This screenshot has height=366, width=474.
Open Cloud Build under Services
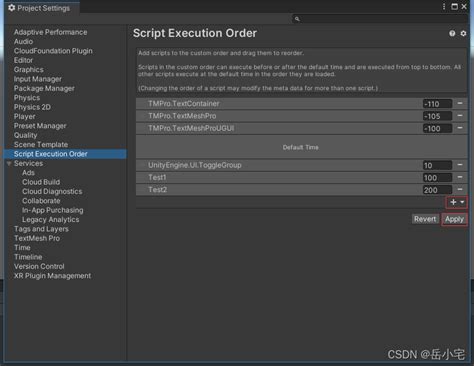41,182
